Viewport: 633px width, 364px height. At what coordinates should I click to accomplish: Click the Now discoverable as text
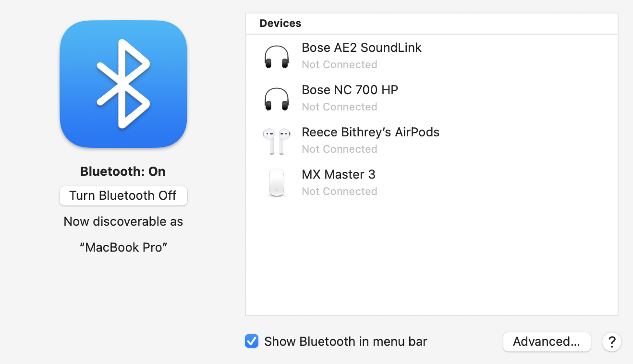tap(123, 222)
